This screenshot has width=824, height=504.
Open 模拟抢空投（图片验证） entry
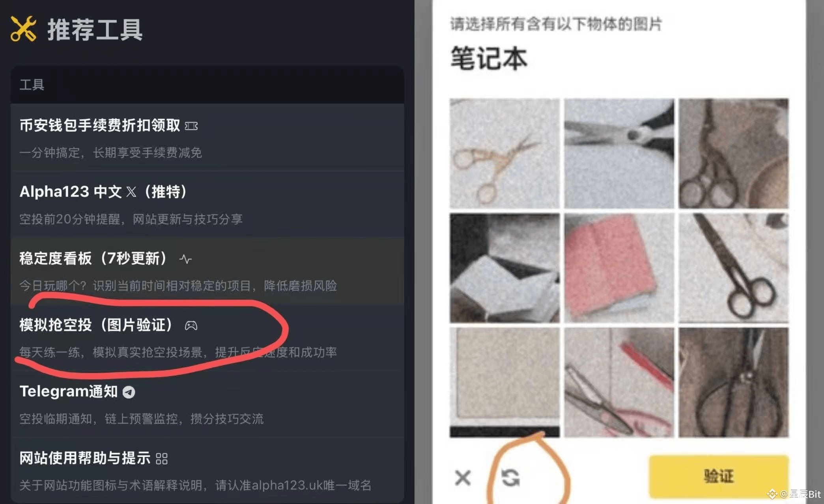click(x=207, y=337)
